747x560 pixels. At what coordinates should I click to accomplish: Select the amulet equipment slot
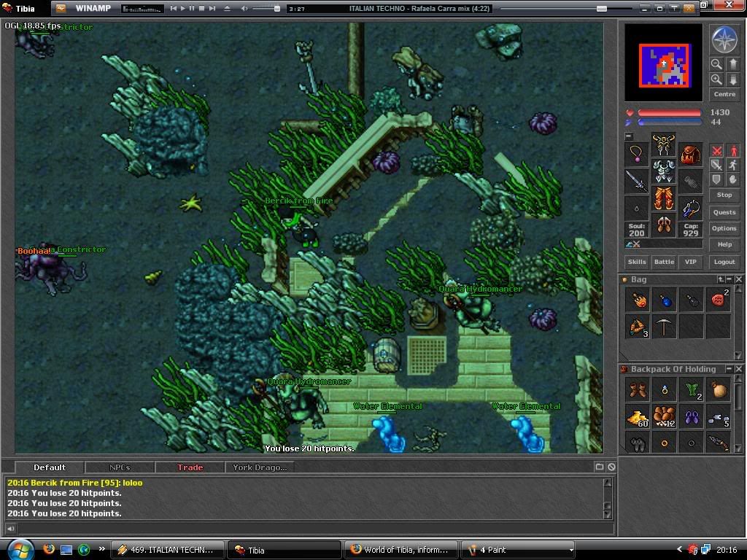tap(637, 154)
